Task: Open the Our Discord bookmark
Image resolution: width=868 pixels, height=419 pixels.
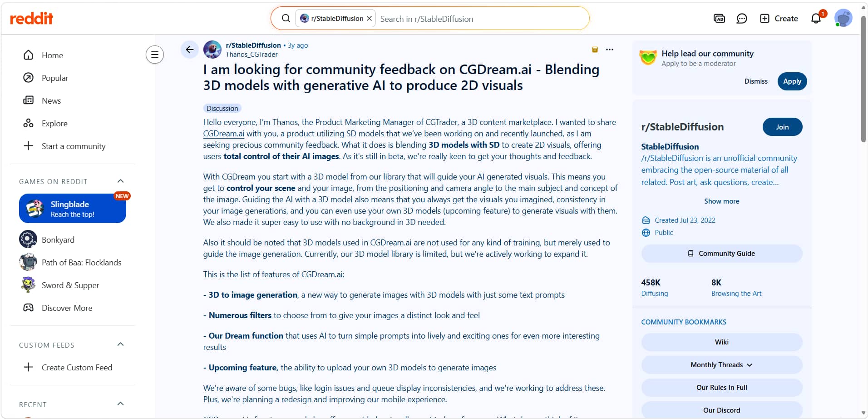Action: coord(721,410)
